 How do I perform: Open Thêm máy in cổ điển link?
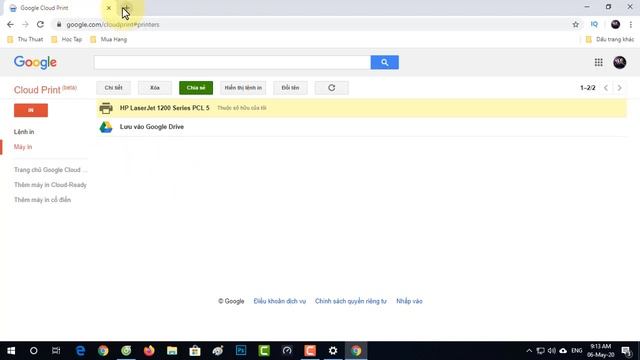pyautogui.click(x=42, y=200)
